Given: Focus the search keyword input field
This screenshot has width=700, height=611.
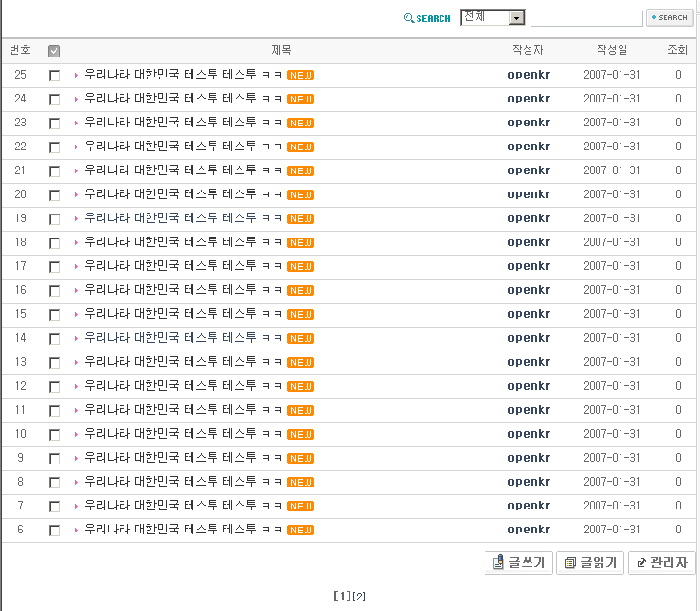Looking at the screenshot, I should [x=586, y=18].
